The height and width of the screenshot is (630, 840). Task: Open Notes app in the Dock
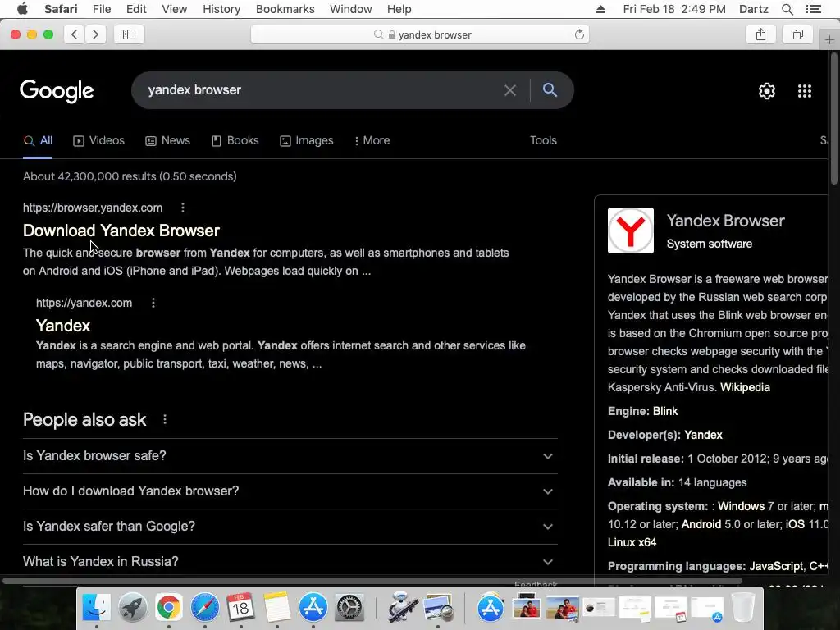pyautogui.click(x=276, y=608)
